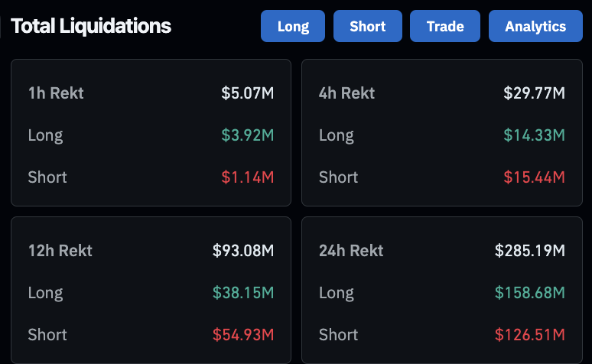592x364 pixels.
Task: Open the Analytics button
Action: 535,26
